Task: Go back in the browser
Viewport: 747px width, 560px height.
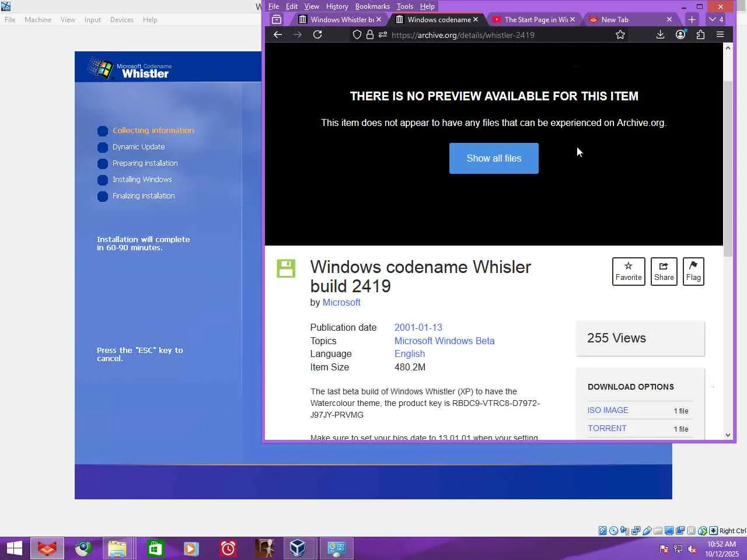Action: 278,35
